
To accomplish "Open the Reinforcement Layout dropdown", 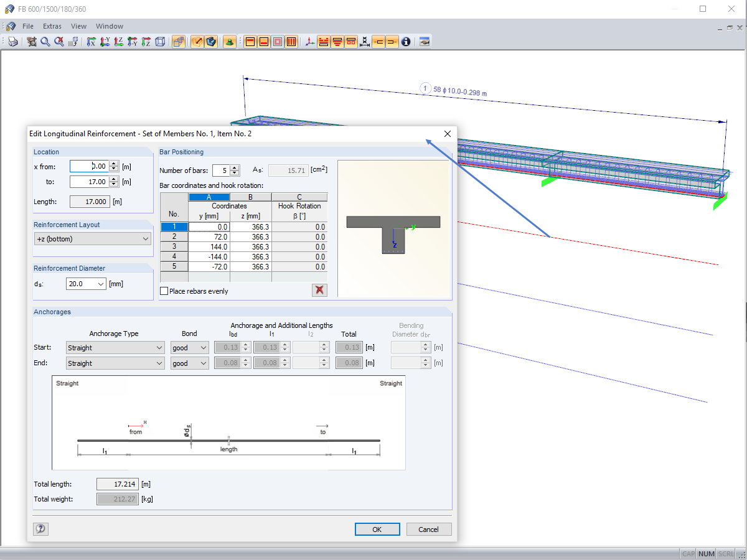I will pyautogui.click(x=93, y=238).
